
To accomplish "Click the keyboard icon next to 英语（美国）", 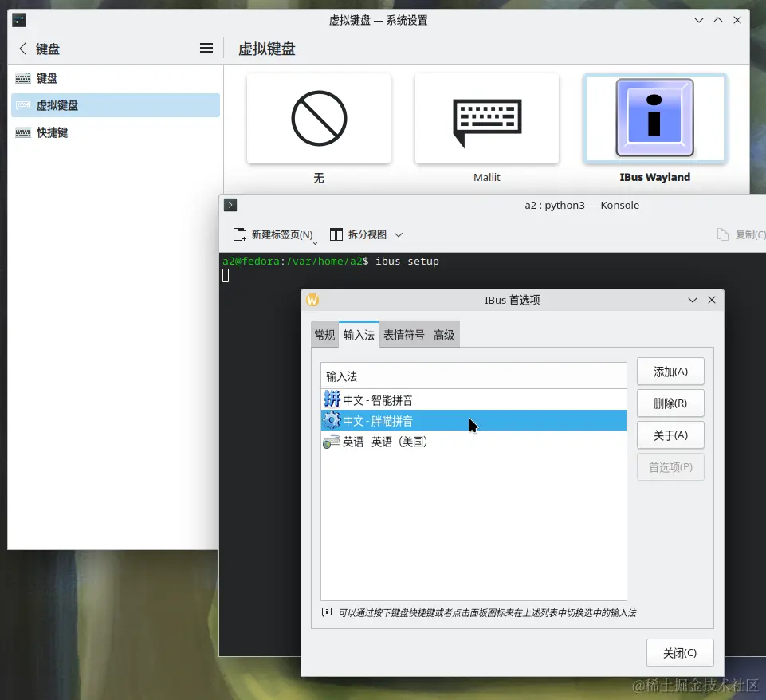I will tap(332, 442).
